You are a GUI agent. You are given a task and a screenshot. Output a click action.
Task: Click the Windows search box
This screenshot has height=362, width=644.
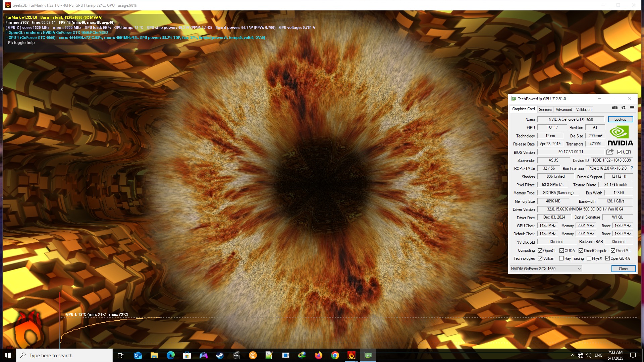click(64, 355)
